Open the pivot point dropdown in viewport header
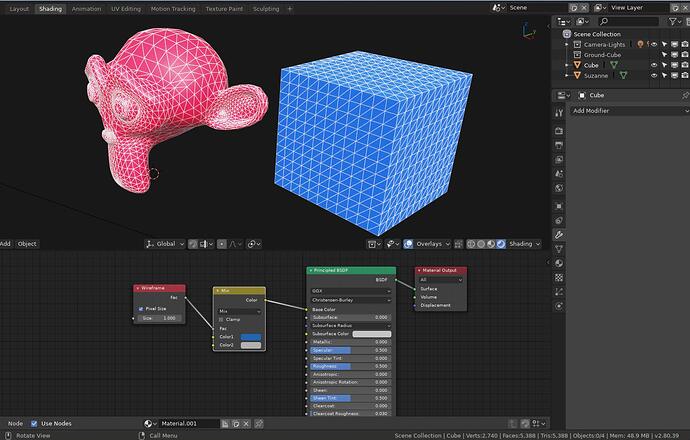 click(252, 244)
